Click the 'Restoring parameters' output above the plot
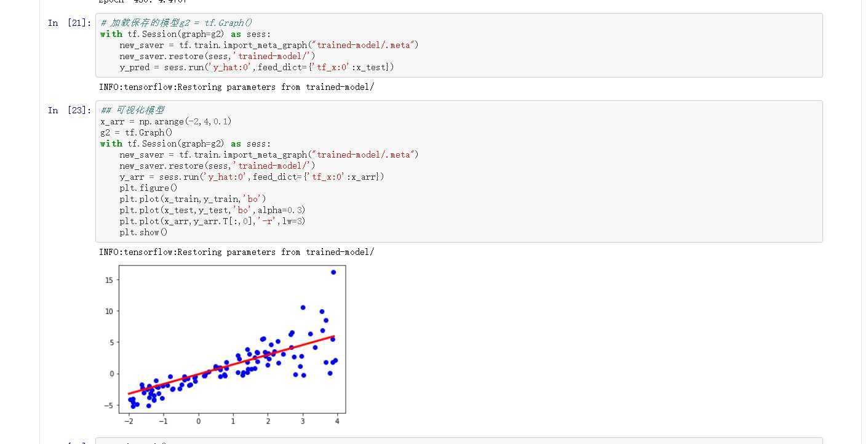This screenshot has height=444, width=868. point(236,252)
